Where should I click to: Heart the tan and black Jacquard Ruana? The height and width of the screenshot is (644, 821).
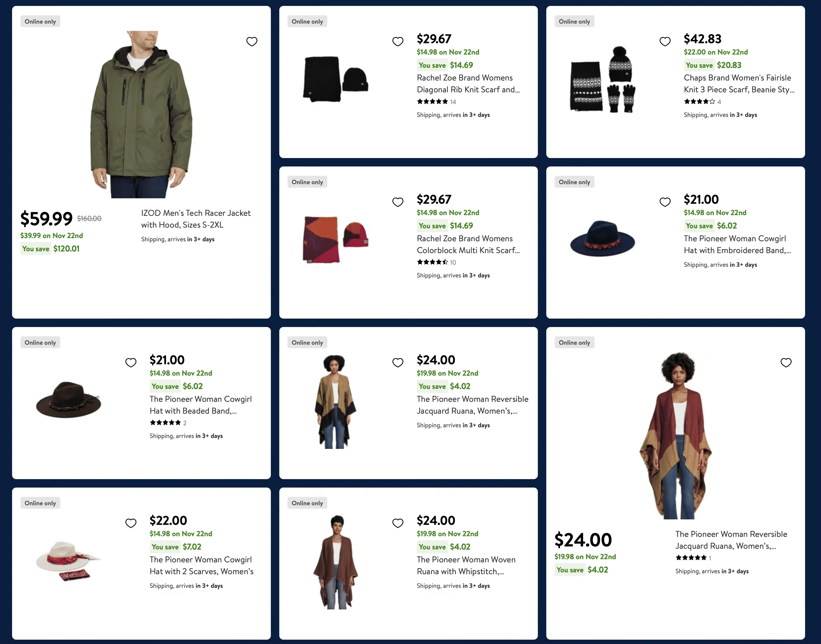[398, 363]
